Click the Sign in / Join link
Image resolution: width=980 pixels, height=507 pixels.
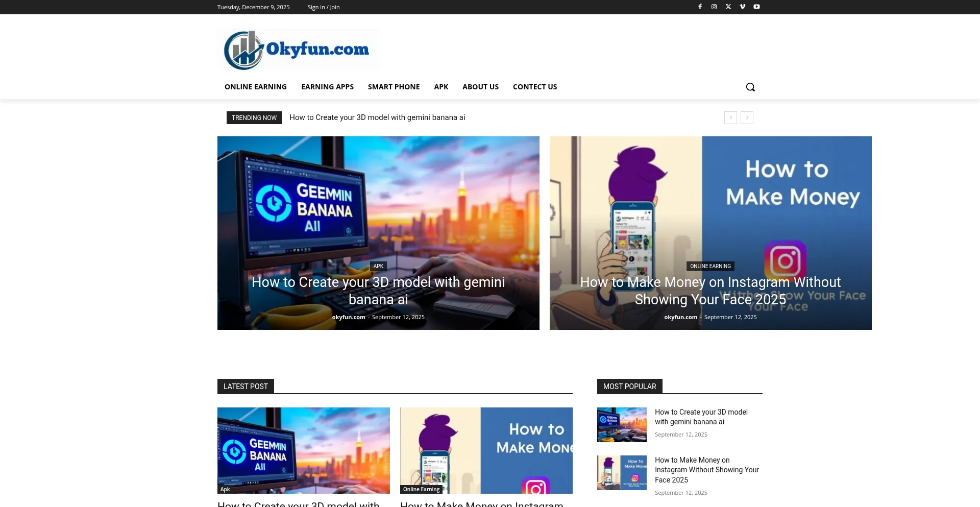pos(323,7)
